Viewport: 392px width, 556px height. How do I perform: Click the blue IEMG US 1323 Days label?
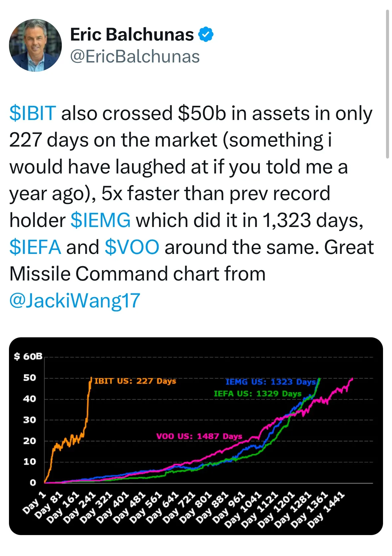[x=270, y=382]
